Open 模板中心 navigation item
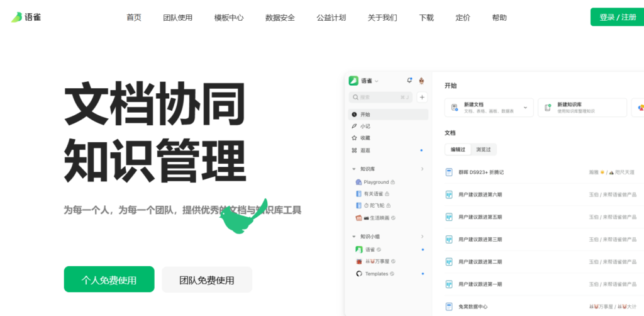The height and width of the screenshot is (316, 644). (x=229, y=18)
